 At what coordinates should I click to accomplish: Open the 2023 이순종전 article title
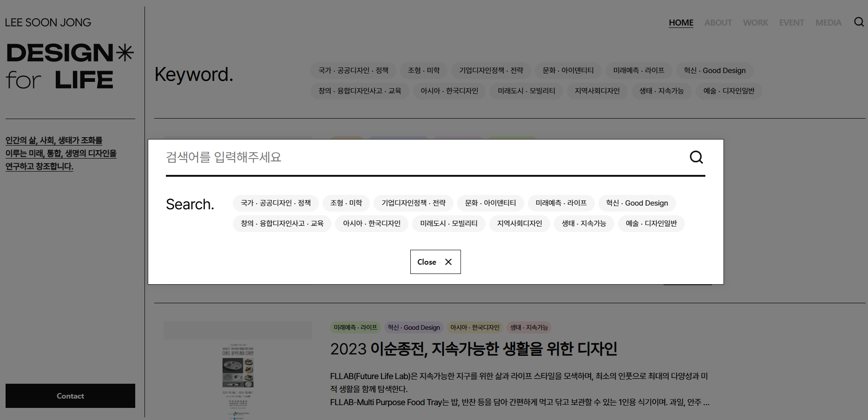click(473, 349)
